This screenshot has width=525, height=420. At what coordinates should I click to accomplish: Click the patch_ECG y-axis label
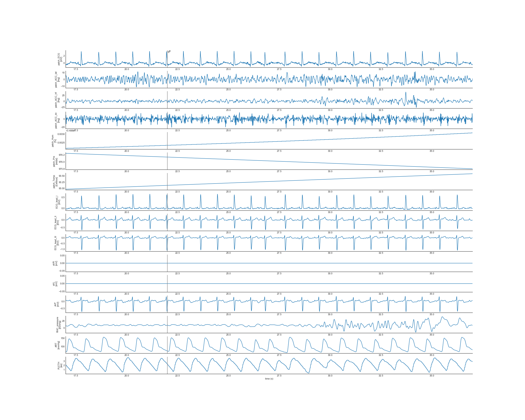tap(60, 59)
